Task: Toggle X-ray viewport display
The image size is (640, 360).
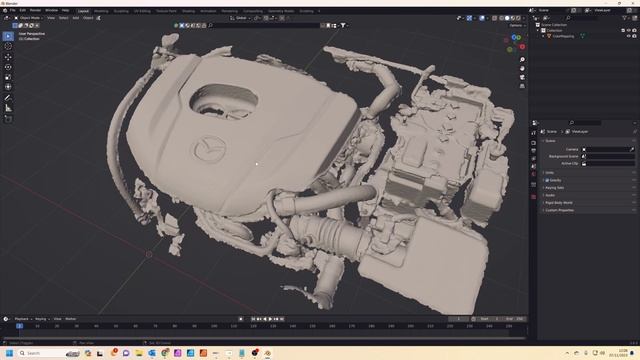Action: point(495,18)
